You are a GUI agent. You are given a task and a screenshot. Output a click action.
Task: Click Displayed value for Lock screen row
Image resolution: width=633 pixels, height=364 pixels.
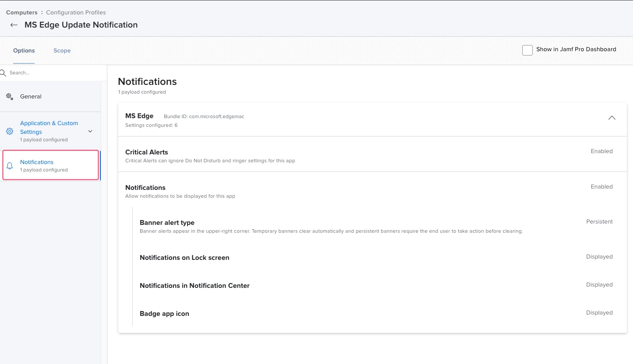pyautogui.click(x=599, y=257)
